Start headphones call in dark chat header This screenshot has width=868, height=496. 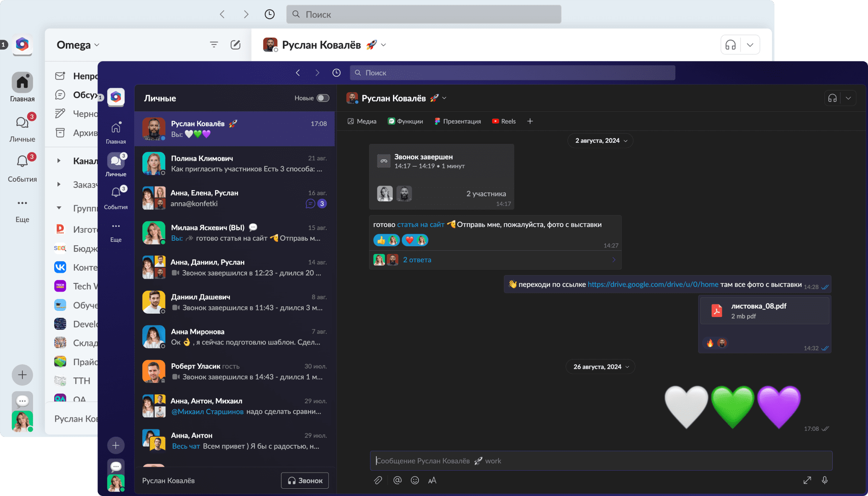(x=832, y=98)
